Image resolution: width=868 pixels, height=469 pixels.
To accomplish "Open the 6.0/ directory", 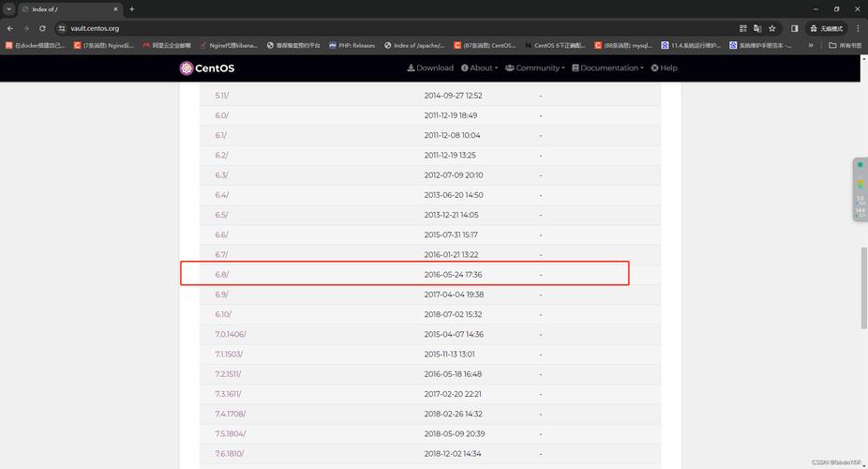I will (221, 115).
